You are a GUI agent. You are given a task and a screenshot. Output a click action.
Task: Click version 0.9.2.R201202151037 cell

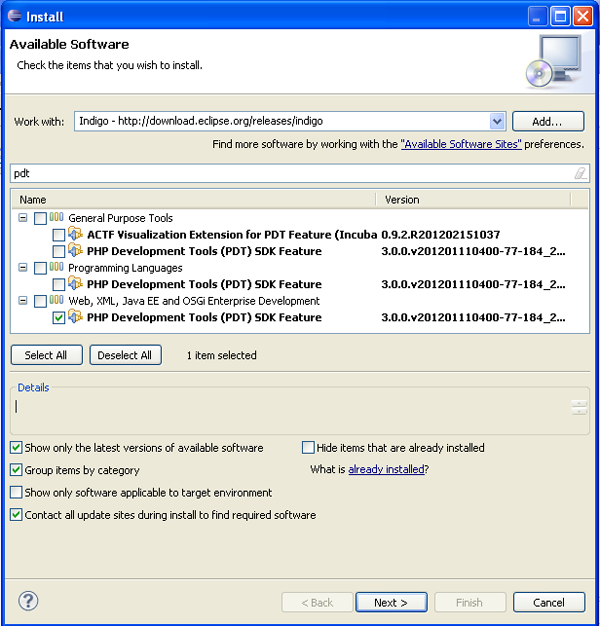[441, 234]
